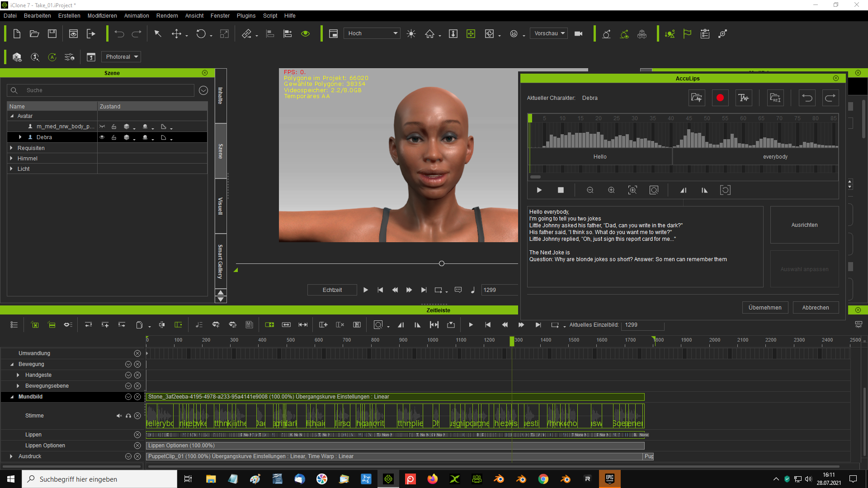Open audio file in AccuLips
Screen dimensions: 868x488
tap(697, 98)
